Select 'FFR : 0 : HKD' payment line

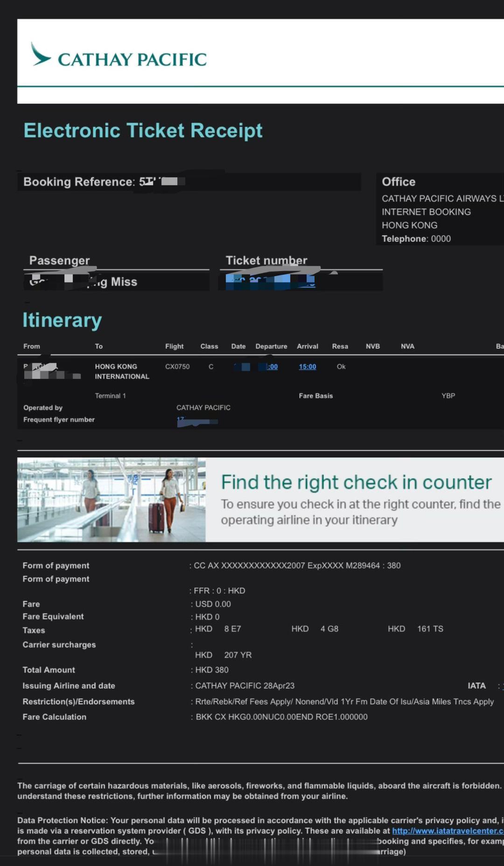click(219, 591)
